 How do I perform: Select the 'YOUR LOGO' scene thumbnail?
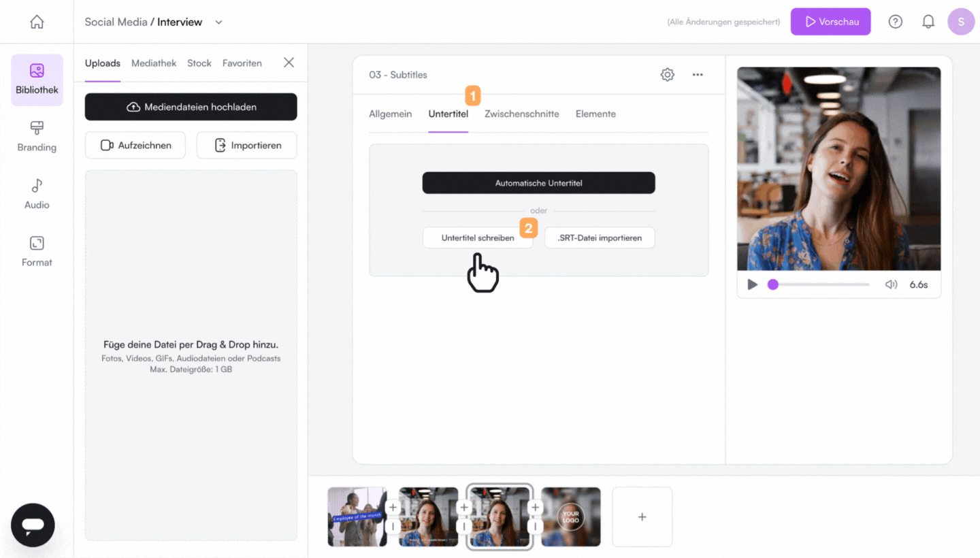pyautogui.click(x=571, y=517)
